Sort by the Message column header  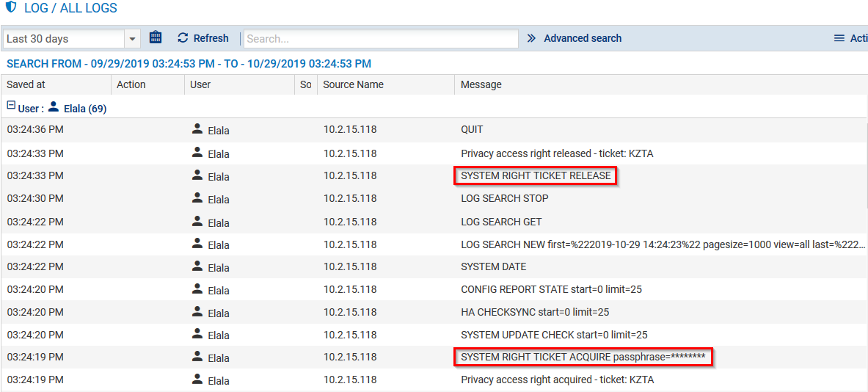tap(481, 84)
